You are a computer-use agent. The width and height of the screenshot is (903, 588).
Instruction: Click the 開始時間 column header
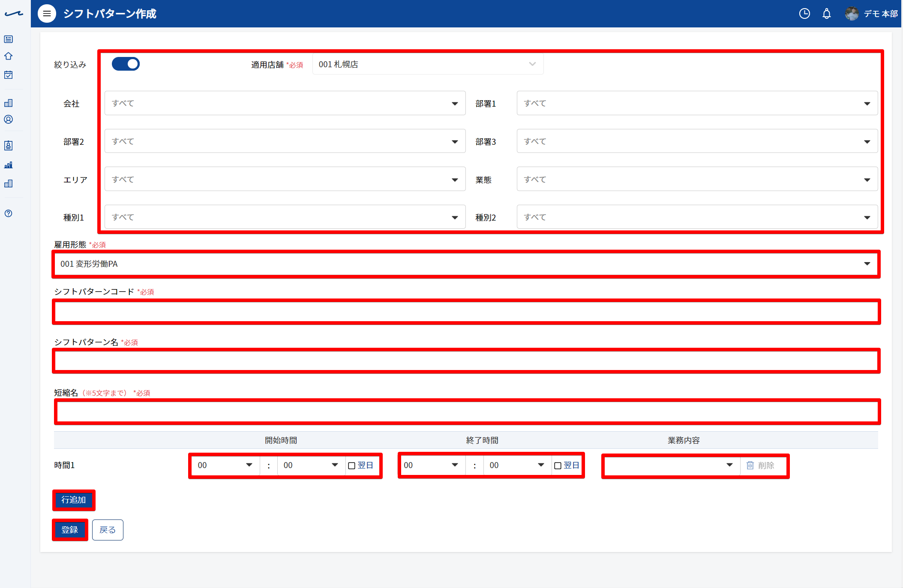[281, 440]
